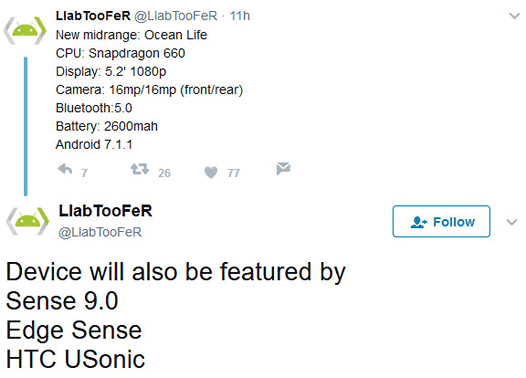View the 26 retweets count

pos(164,173)
